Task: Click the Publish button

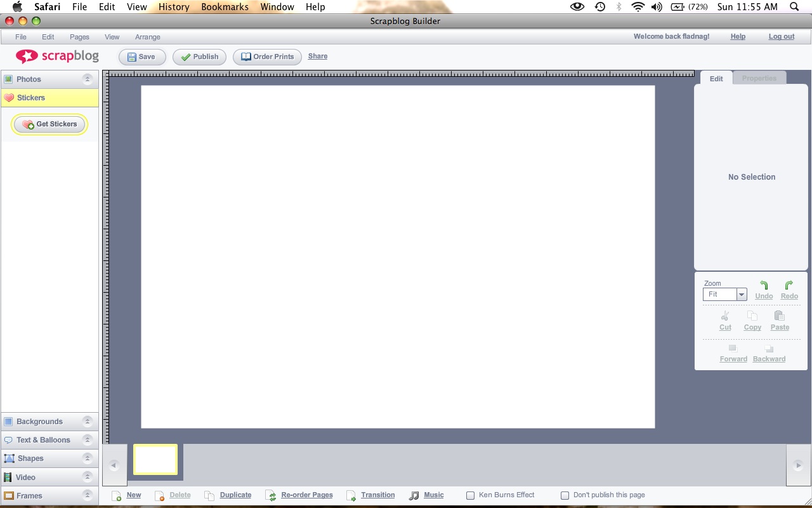Action: coord(199,57)
